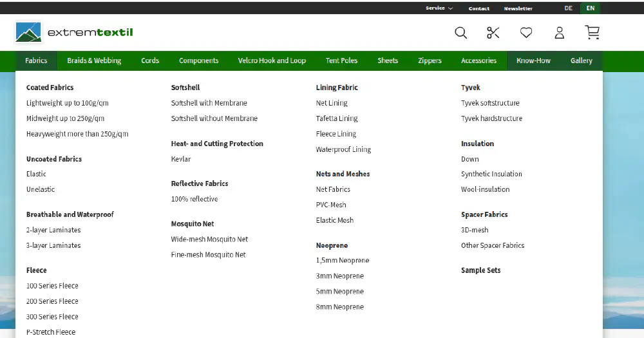Open the scissors cutting icon

point(493,33)
